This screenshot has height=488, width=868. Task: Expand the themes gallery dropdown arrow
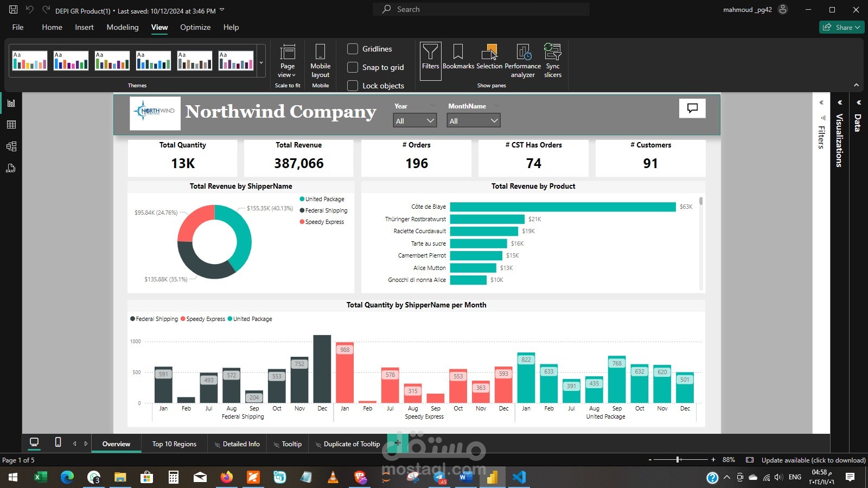click(x=261, y=62)
